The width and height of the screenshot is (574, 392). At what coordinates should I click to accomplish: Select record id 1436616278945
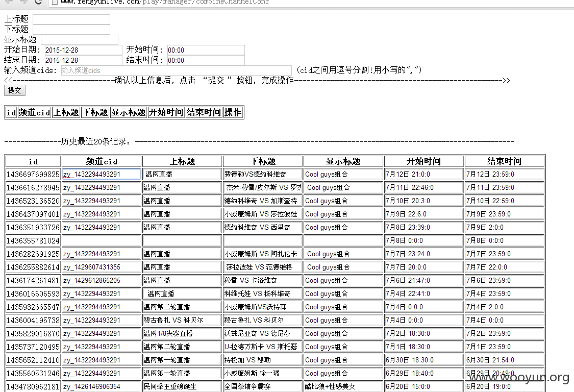click(x=33, y=187)
